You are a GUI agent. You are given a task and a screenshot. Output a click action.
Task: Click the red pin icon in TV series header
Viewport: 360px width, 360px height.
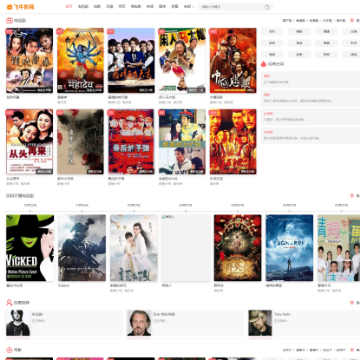(352, 21)
